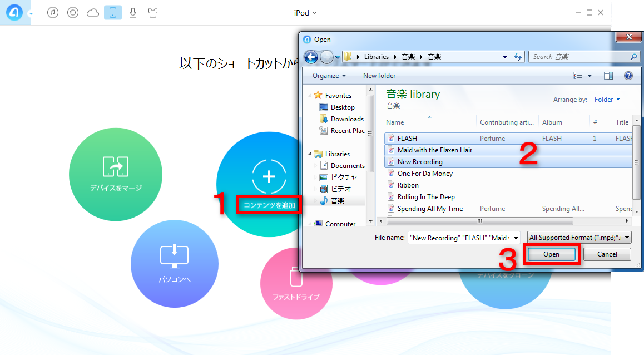This screenshot has height=355, width=644.
Task: Open the Organize menu
Action: point(329,76)
